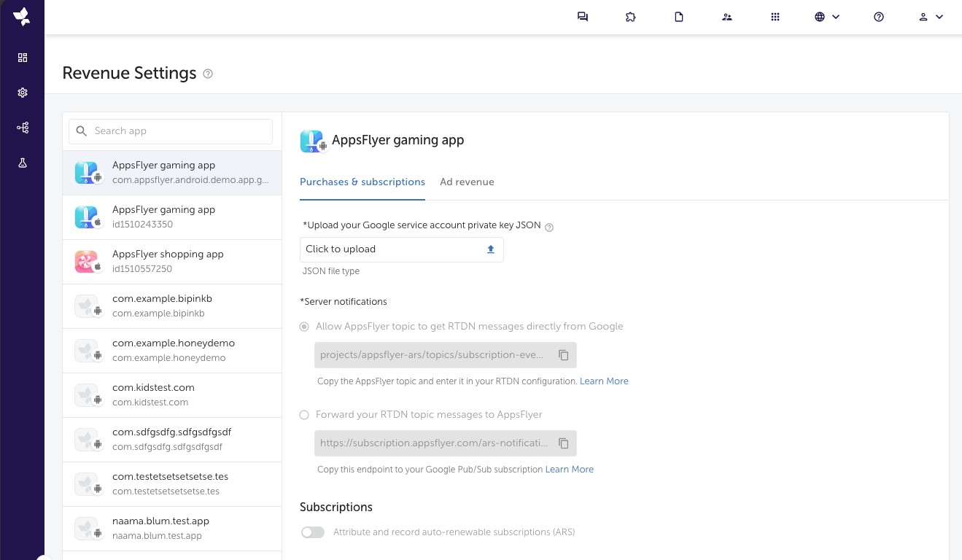Screen dimensions: 962x560
Task: Select com.example.bipinkb in app list
Action: 172,306
